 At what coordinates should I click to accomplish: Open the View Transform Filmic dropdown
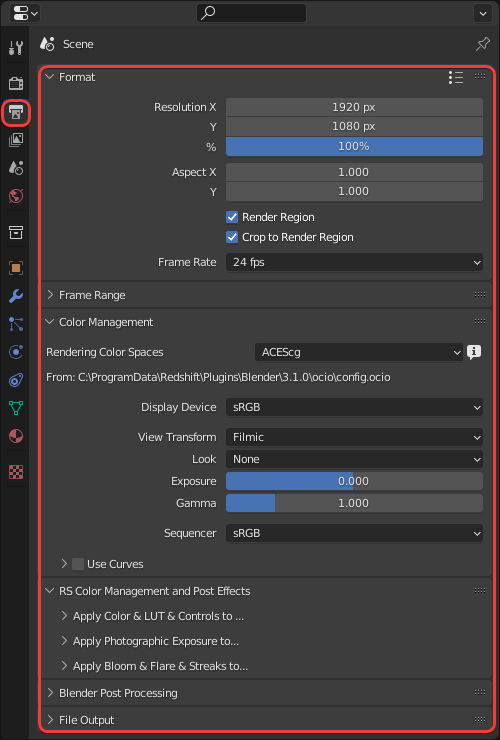[354, 437]
